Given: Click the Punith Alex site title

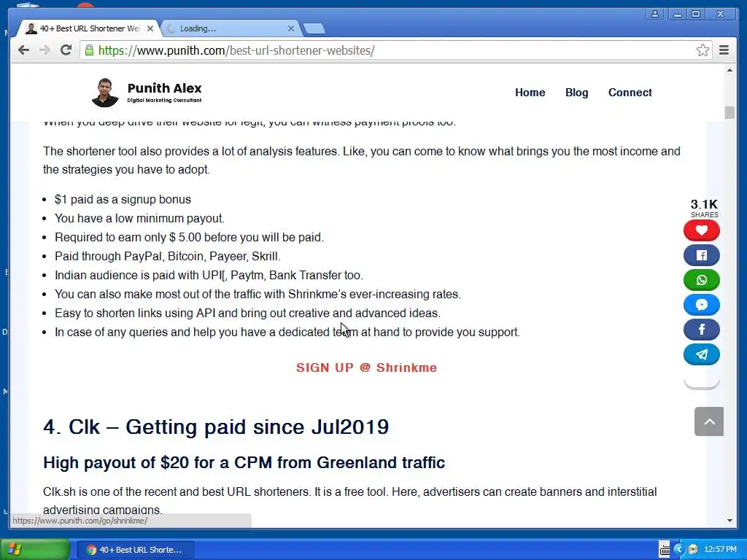Looking at the screenshot, I should [x=164, y=88].
